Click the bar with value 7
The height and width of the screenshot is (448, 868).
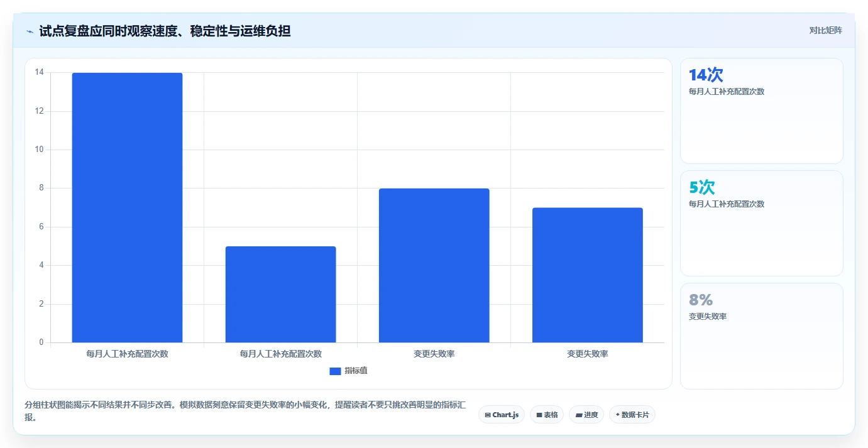(587, 275)
